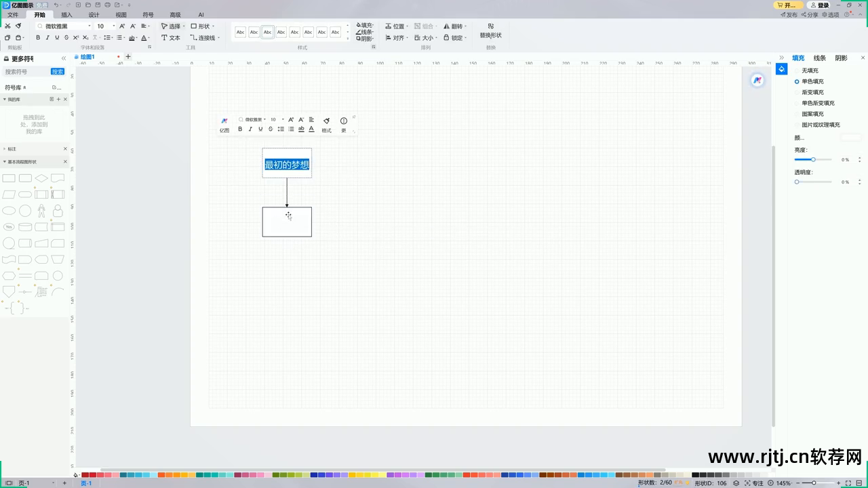Viewport: 868px width, 488px height.
Task: Select 单色渐变填充 fill option
Action: (x=814, y=103)
